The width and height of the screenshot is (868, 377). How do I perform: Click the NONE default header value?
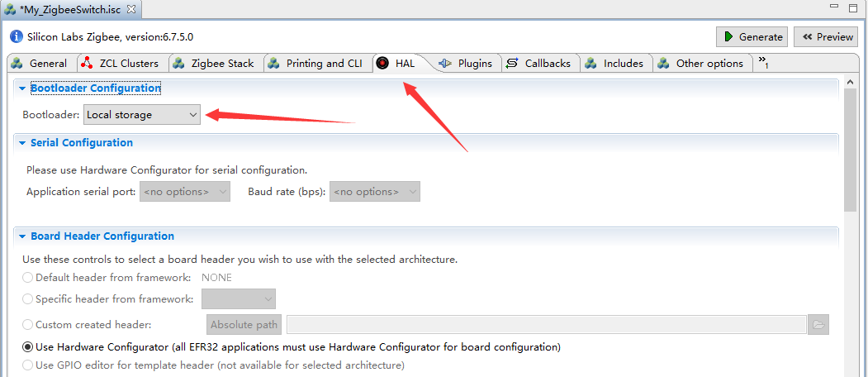216,277
